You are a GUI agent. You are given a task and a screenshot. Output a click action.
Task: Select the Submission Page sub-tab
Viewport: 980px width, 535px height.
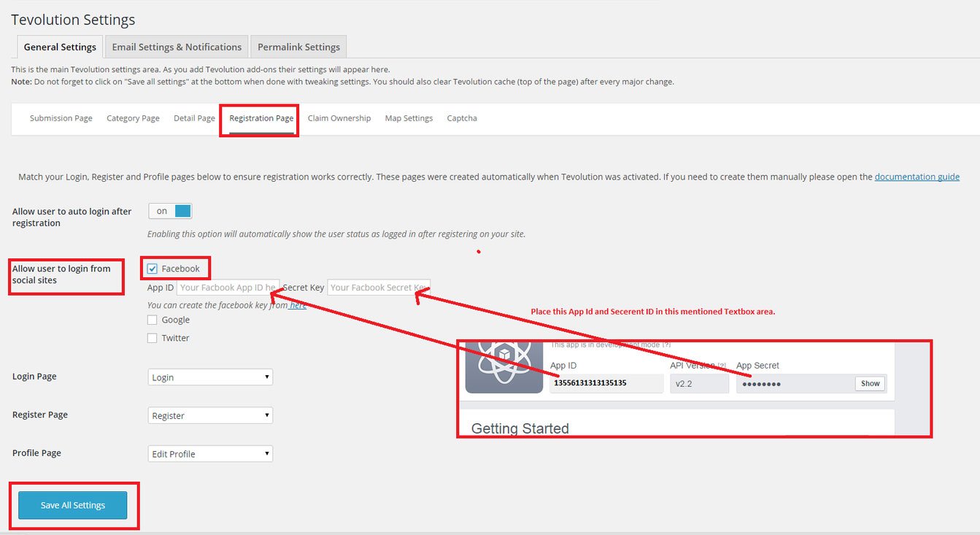click(61, 118)
